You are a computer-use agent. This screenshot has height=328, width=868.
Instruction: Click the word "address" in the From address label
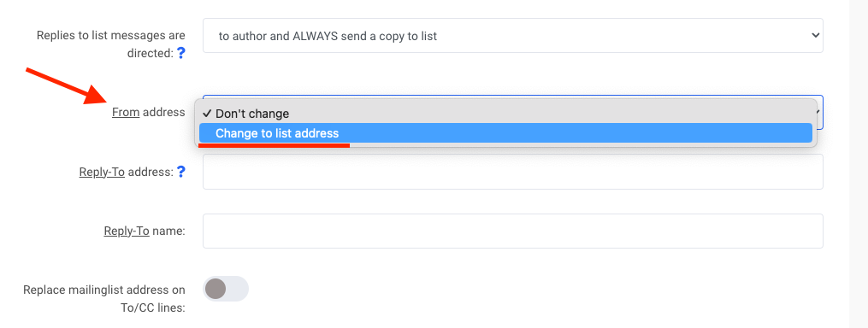(x=164, y=112)
